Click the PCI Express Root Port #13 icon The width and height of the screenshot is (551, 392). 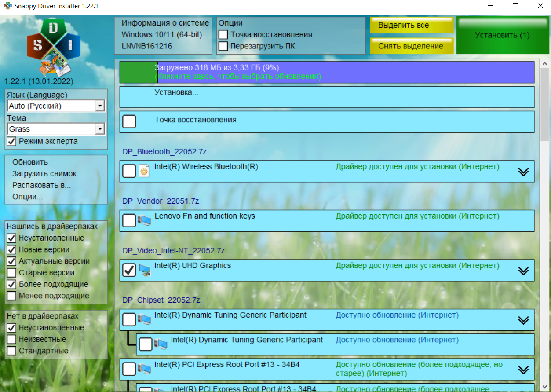coord(144,369)
